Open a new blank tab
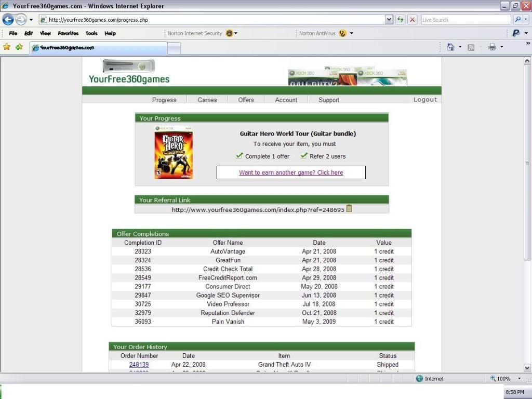 (x=174, y=48)
